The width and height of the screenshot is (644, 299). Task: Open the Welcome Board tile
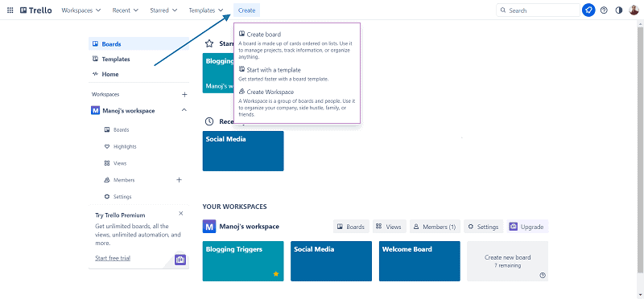pyautogui.click(x=419, y=261)
